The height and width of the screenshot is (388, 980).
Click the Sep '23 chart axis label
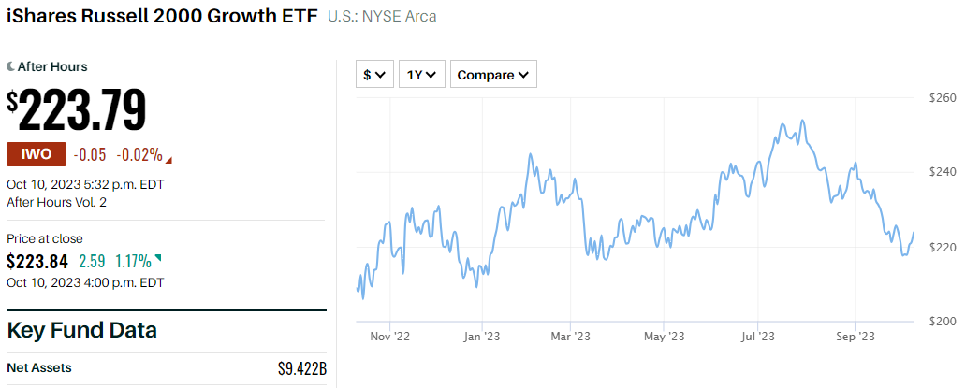click(854, 336)
